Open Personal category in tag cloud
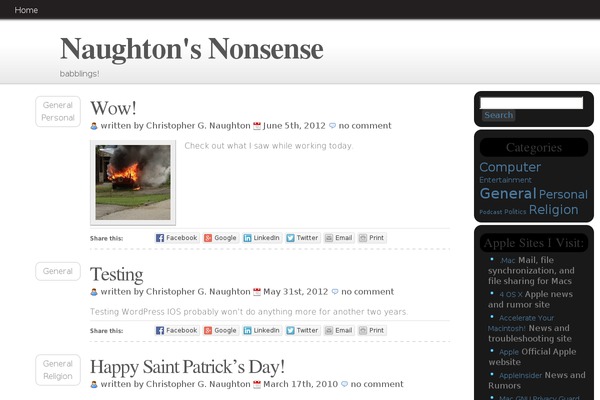600x400 pixels. [x=563, y=194]
